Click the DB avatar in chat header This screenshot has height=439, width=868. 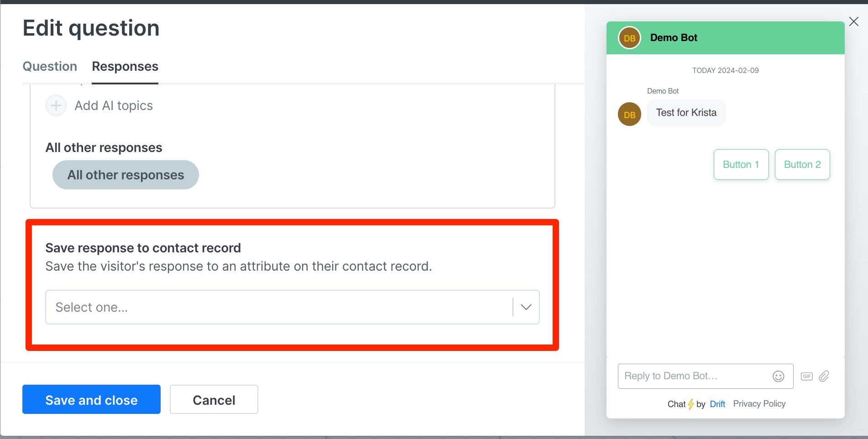click(629, 38)
